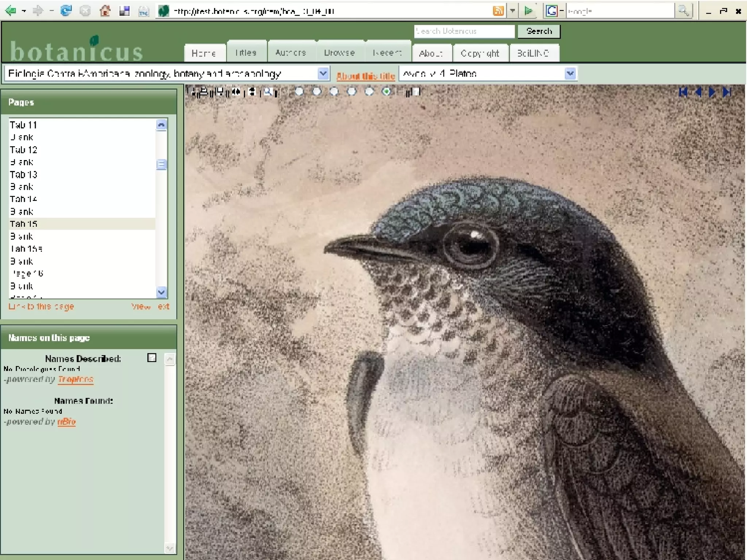Screen dimensions: 747x560
Task: Select the first zoom level radio button
Action: 299,92
